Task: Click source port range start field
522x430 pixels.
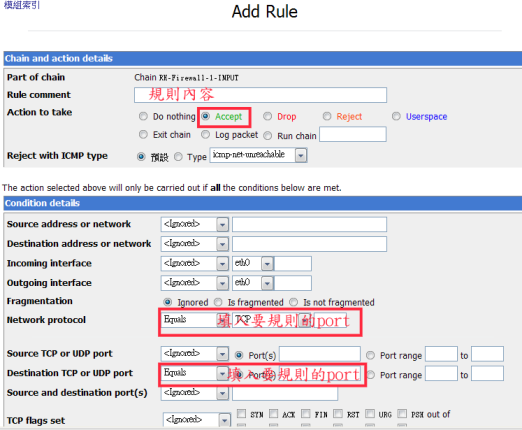Action: click(x=441, y=354)
